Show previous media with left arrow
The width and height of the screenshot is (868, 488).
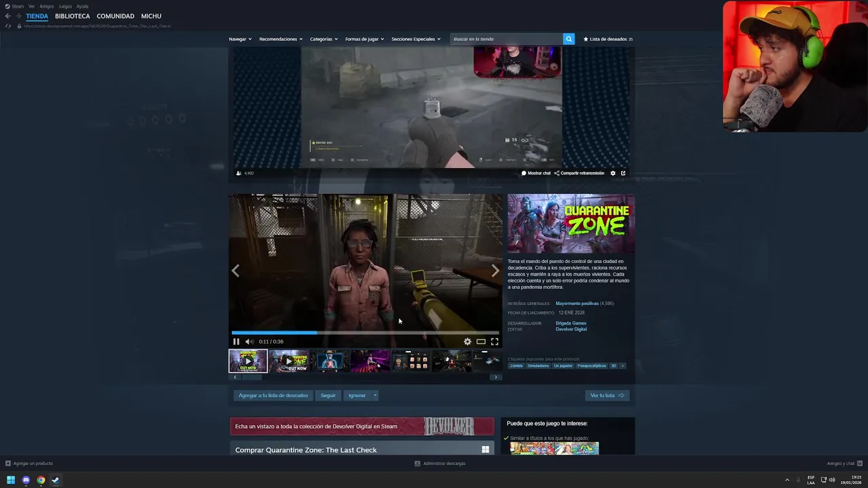pos(235,271)
